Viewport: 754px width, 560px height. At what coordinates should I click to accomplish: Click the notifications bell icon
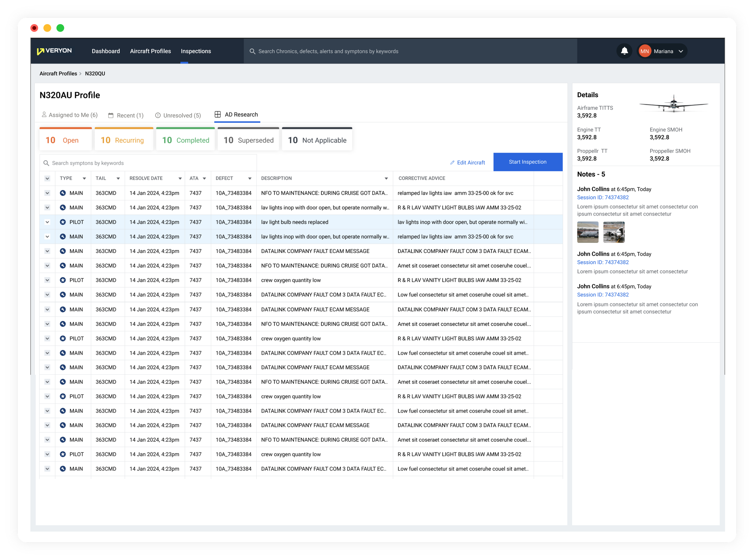[624, 51]
